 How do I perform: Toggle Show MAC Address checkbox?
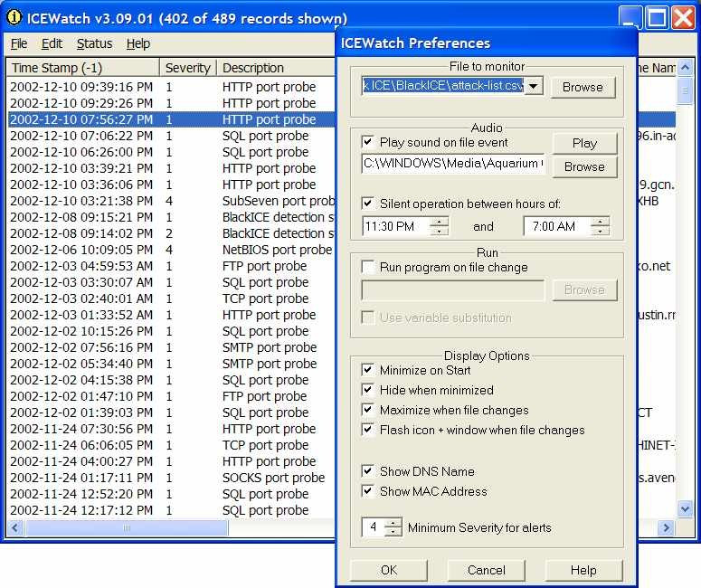pyautogui.click(x=367, y=491)
